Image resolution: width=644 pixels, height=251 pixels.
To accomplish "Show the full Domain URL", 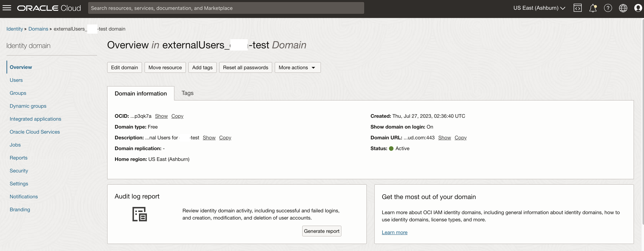I will pos(444,138).
